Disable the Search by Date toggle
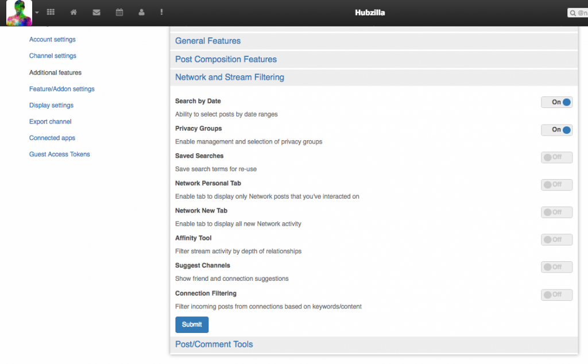 coord(556,102)
